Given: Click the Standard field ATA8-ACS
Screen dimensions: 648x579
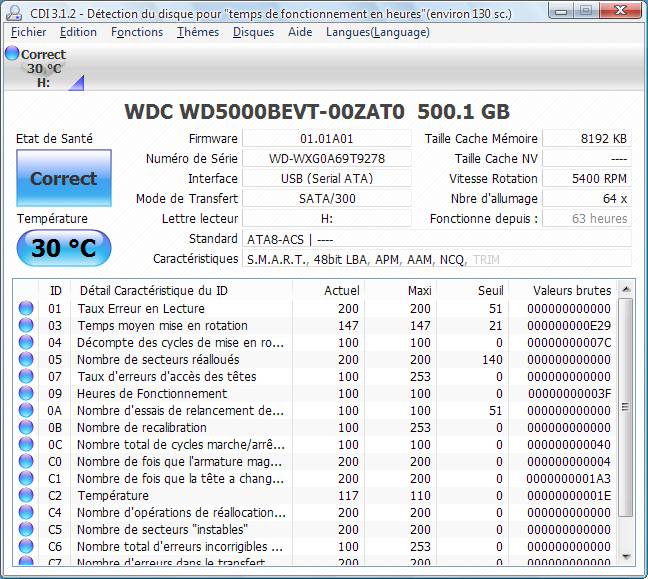Looking at the screenshot, I should (x=437, y=239).
